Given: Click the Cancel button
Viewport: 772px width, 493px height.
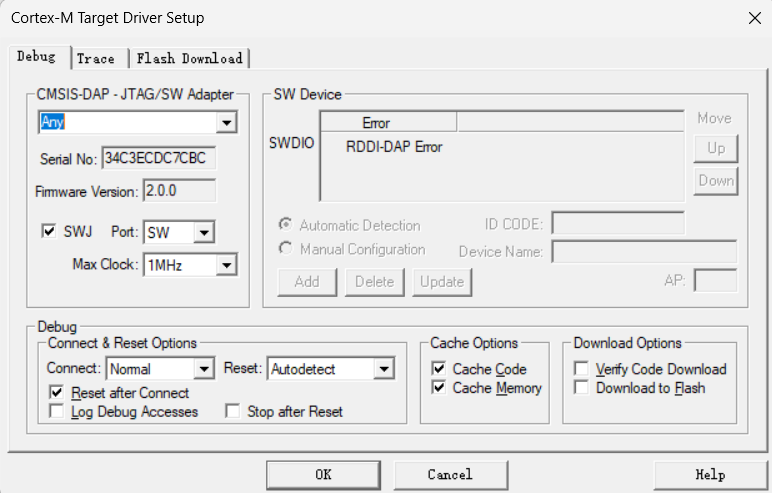Looking at the screenshot, I should coord(450,475).
